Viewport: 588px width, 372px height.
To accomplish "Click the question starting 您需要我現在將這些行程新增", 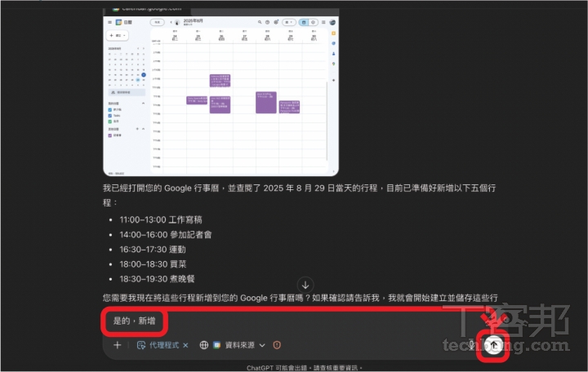I will click(x=300, y=298).
